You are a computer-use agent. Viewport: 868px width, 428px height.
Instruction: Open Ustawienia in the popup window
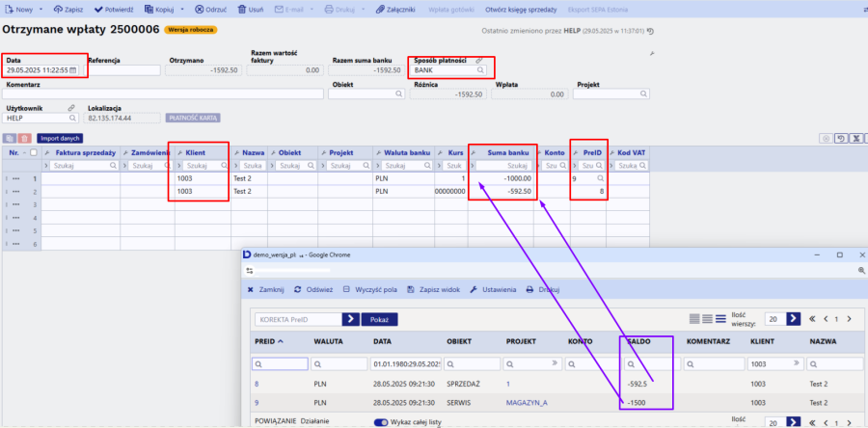(x=493, y=289)
